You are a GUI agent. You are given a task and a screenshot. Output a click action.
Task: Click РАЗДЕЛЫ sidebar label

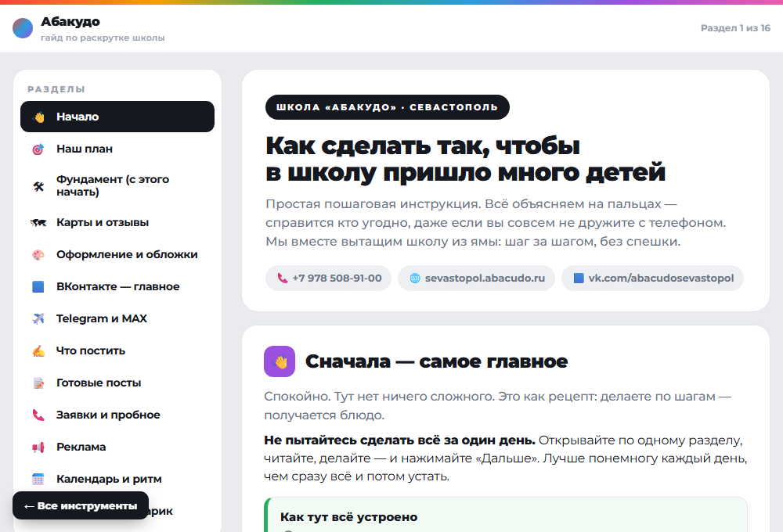[x=56, y=89]
